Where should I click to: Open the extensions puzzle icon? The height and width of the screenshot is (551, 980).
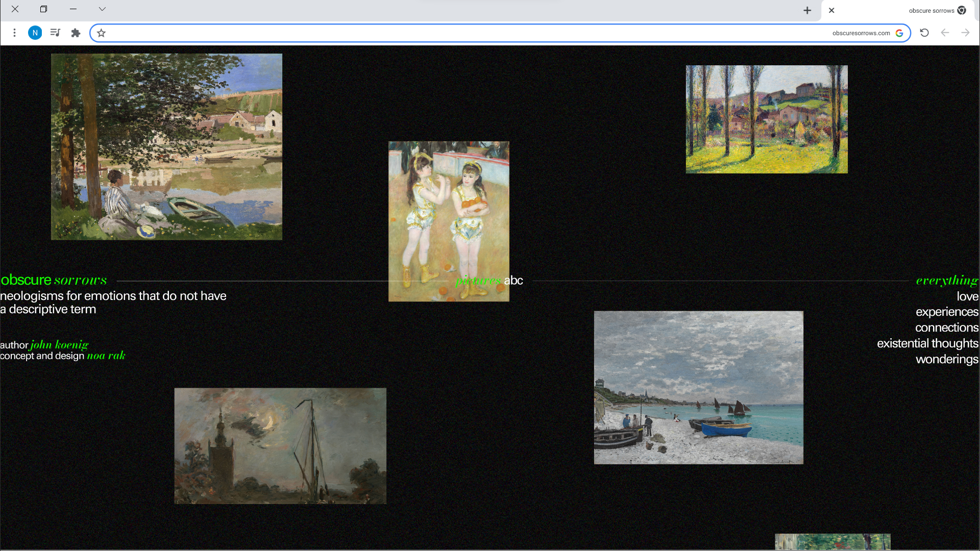(x=76, y=33)
